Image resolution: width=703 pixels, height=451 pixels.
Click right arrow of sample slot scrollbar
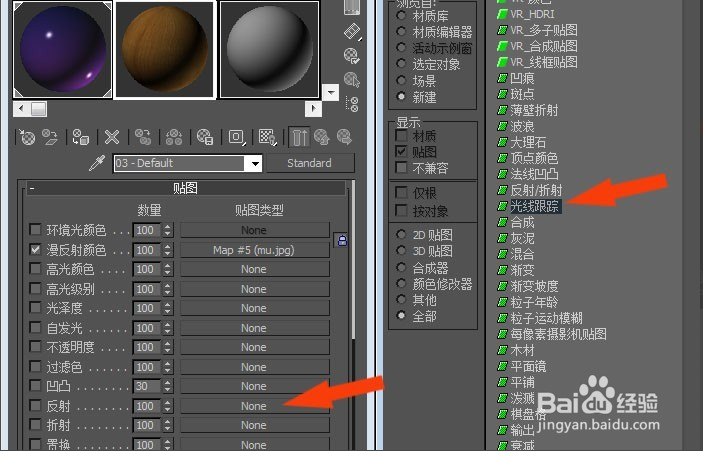pos(313,108)
